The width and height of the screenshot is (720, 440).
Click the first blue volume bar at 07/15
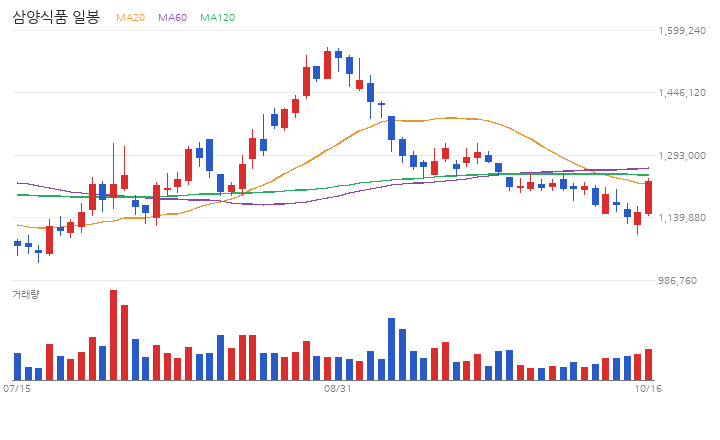click(17, 367)
